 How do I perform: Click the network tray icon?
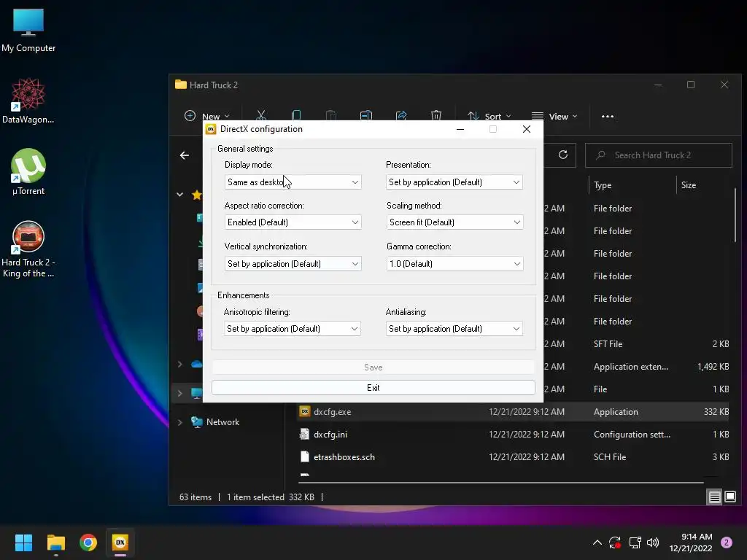coord(635,542)
